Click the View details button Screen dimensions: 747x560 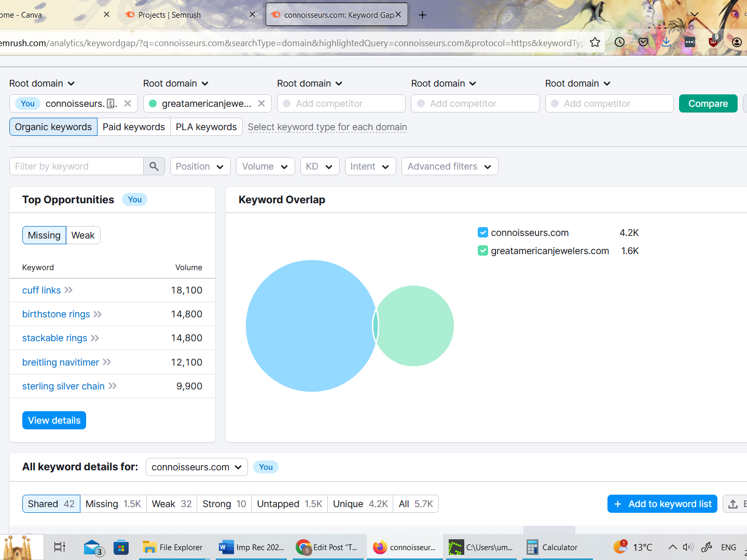click(x=54, y=421)
